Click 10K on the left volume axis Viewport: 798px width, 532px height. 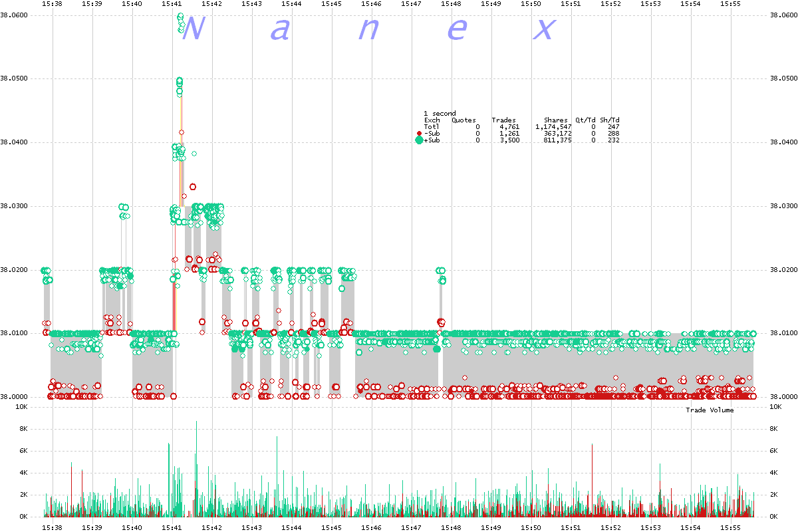(22, 407)
